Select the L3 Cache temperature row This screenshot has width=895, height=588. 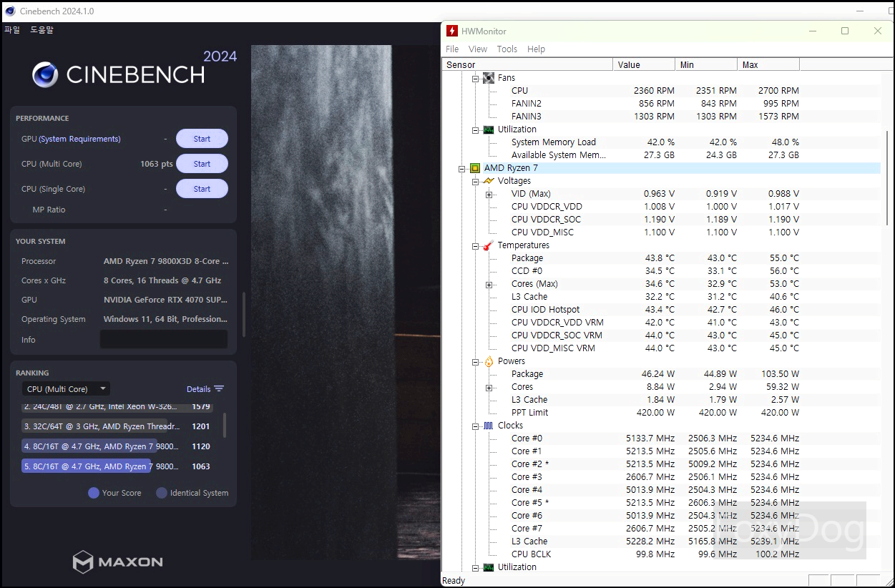coord(655,297)
